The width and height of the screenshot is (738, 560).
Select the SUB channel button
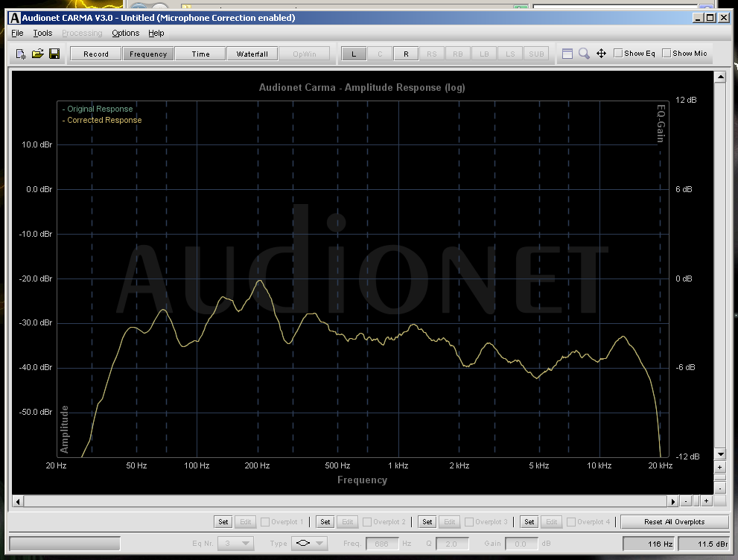536,54
